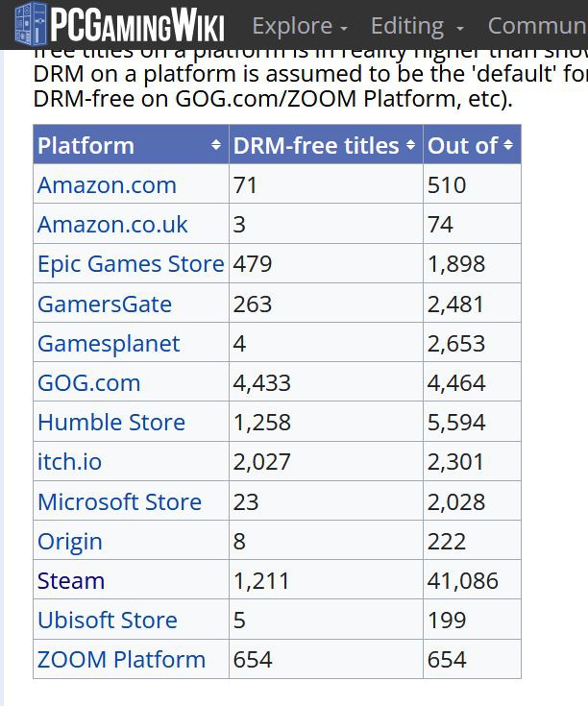
Task: Click the PCGamingWiki logo icon
Action: coord(31,23)
